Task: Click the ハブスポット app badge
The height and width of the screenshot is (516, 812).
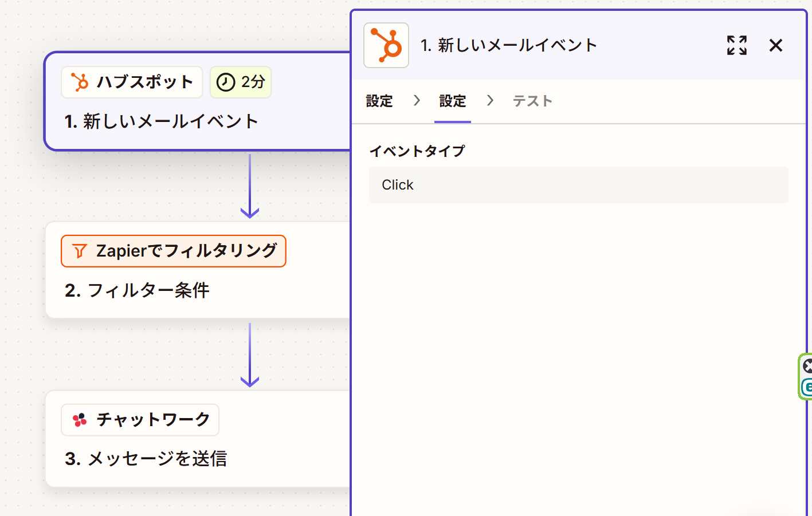Action: (132, 82)
